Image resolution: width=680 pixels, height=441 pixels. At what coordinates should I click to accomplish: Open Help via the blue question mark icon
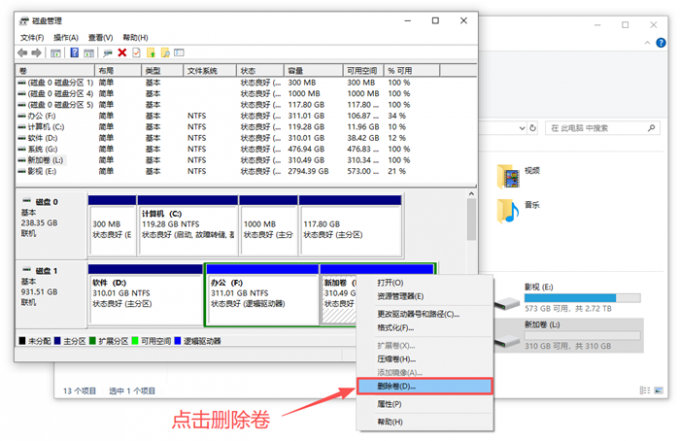(x=75, y=53)
